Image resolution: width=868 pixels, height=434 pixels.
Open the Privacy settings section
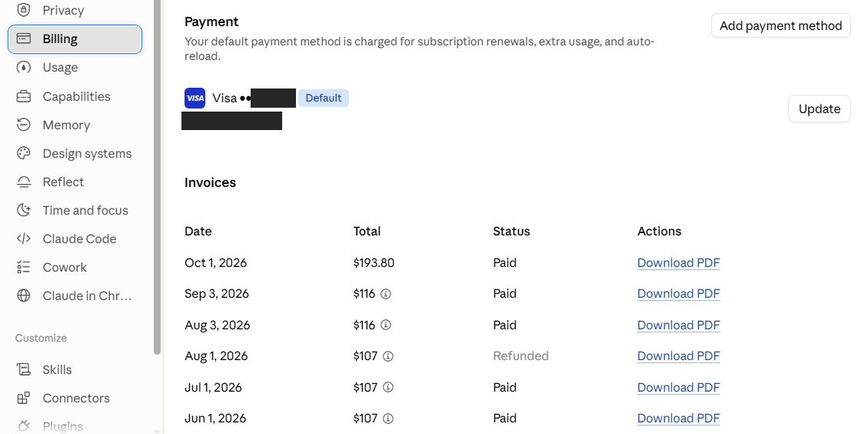click(x=75, y=10)
